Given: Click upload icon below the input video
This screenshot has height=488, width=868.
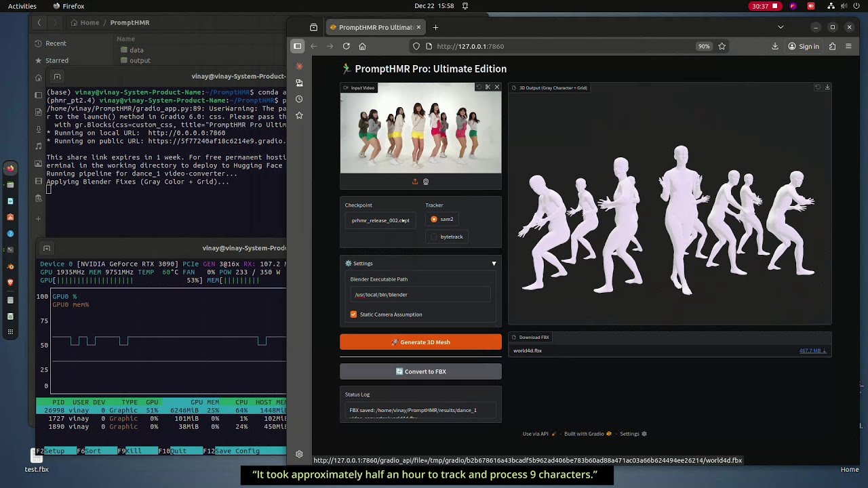Looking at the screenshot, I should point(415,182).
